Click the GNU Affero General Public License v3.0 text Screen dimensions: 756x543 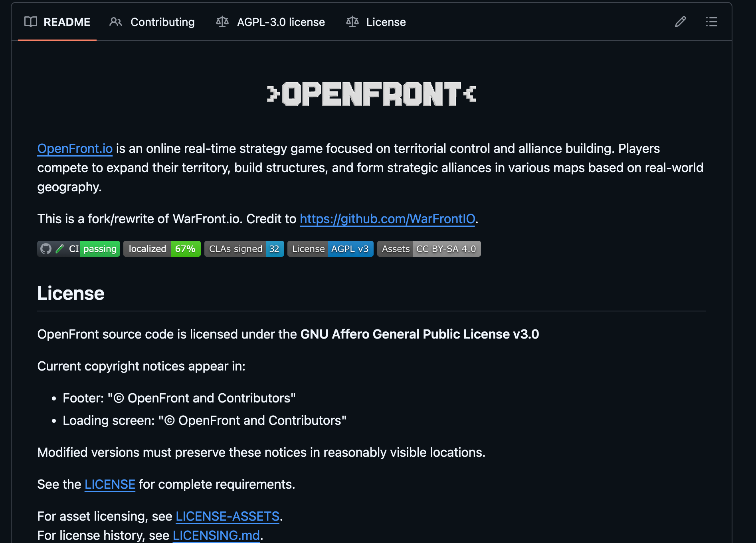[420, 334]
